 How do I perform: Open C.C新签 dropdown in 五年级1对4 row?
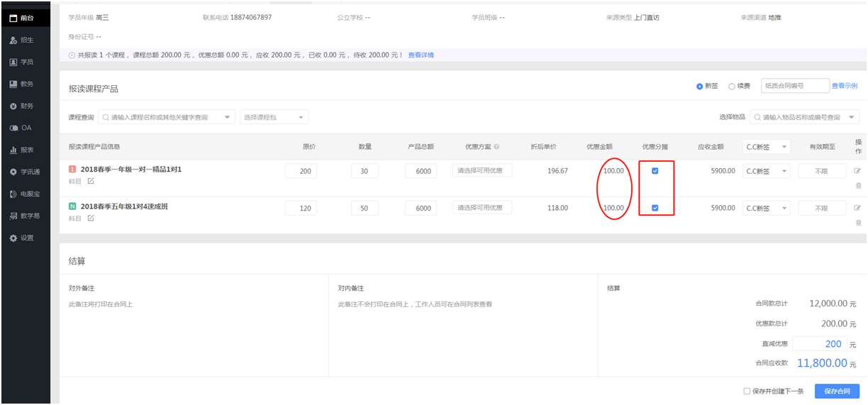767,208
